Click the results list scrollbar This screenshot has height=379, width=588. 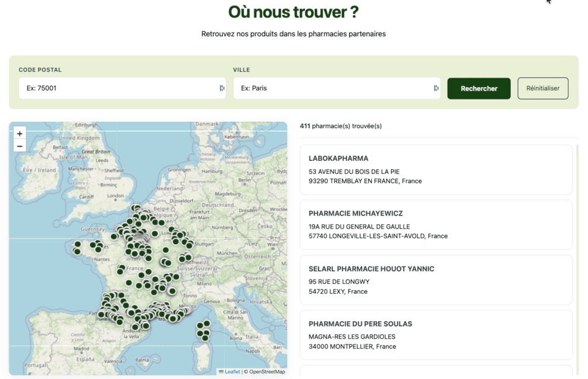[577, 259]
